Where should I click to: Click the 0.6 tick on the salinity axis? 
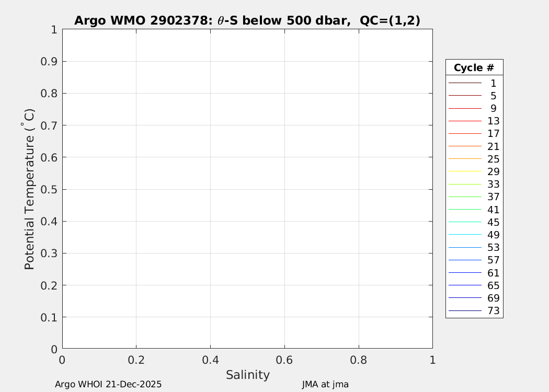[x=284, y=360]
